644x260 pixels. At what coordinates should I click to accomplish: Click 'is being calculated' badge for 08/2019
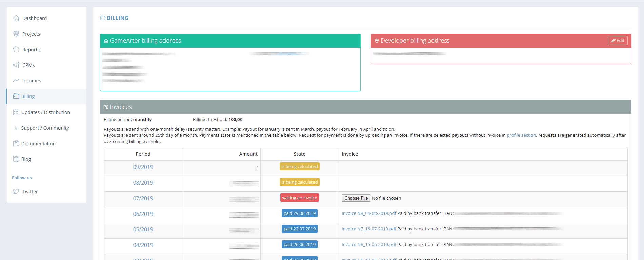[300, 182]
